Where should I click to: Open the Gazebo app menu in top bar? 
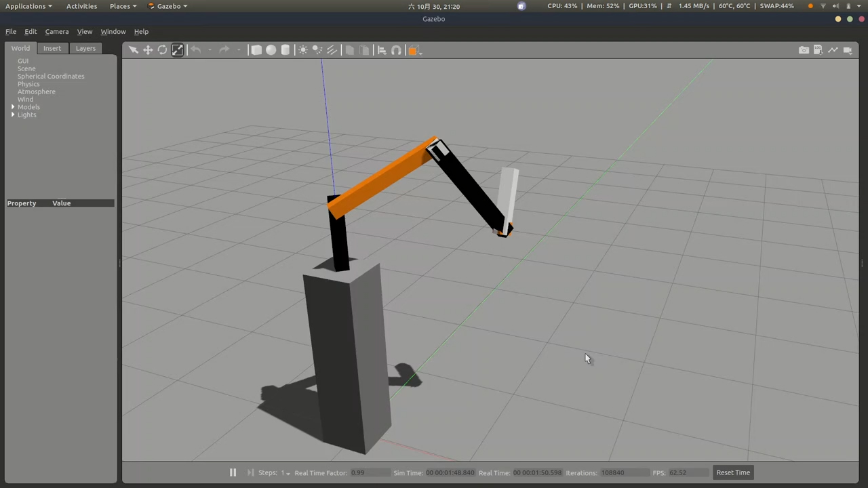pyautogui.click(x=167, y=6)
